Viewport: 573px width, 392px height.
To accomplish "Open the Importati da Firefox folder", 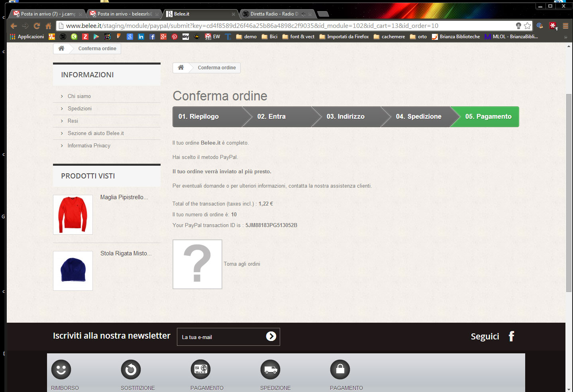I will [x=344, y=37].
